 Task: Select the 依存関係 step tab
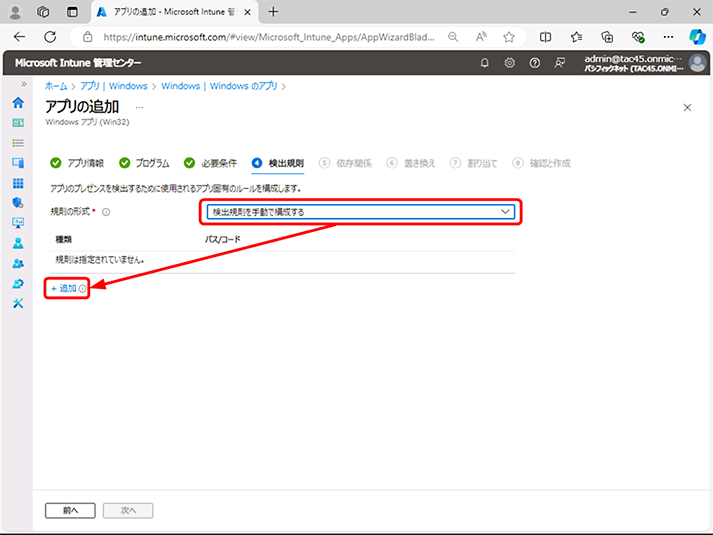345,163
